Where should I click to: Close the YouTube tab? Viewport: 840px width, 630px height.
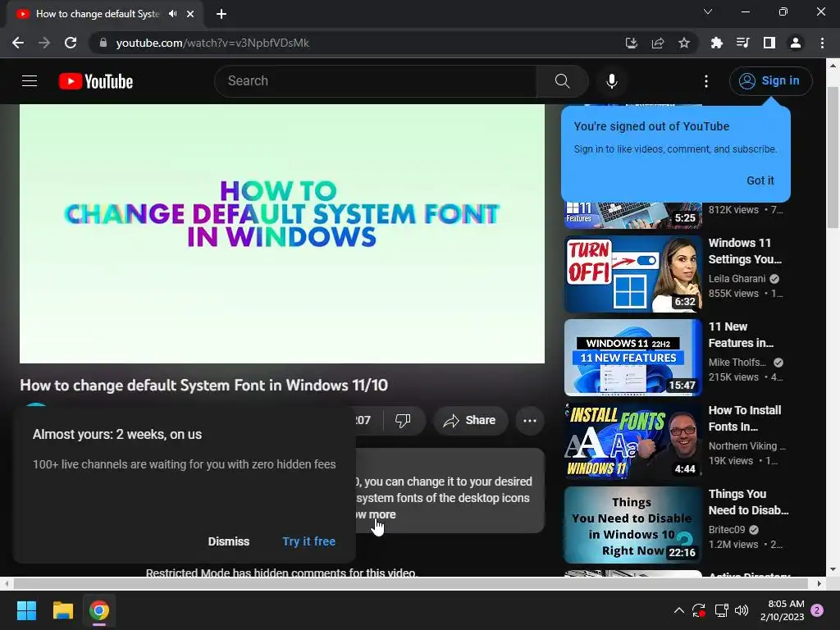click(x=190, y=14)
